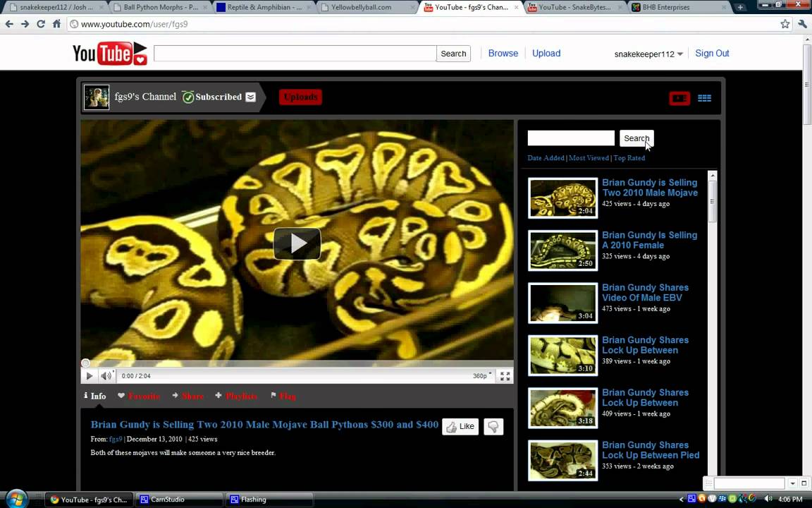
Task: Switch to Yellowbellyball.com tab
Action: tap(367, 7)
